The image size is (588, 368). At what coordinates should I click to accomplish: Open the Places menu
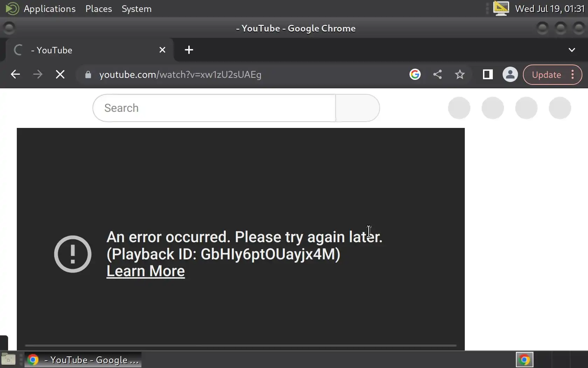99,9
